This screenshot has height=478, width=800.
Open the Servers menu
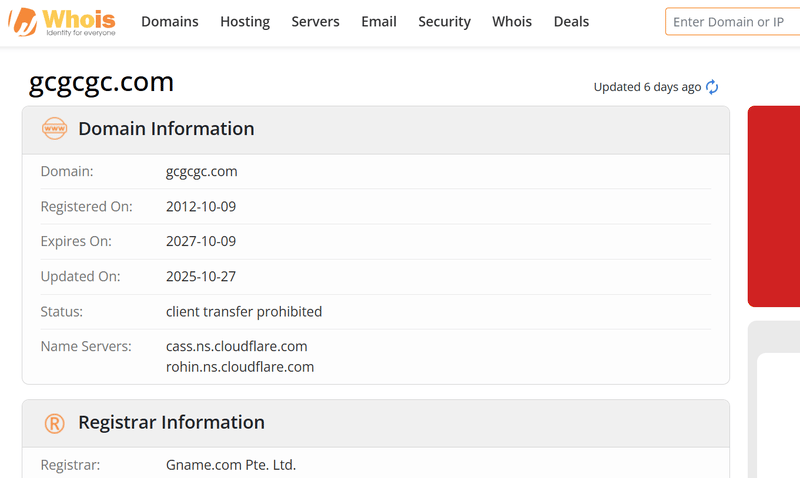[315, 22]
